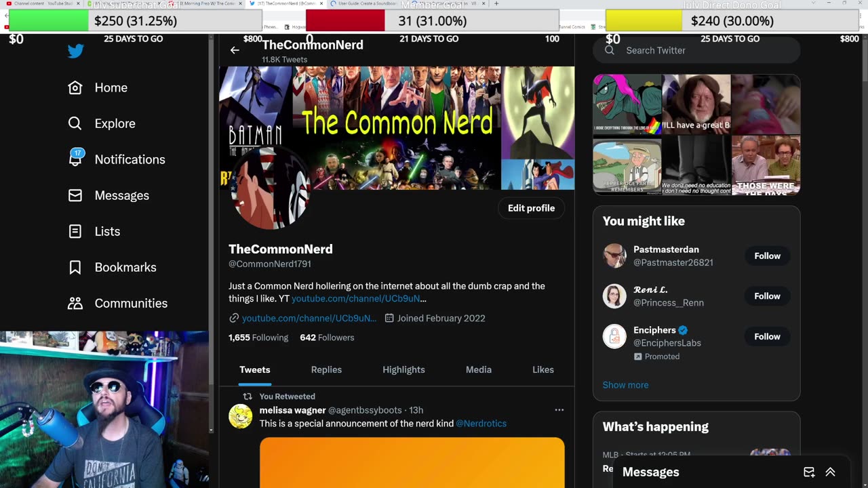The width and height of the screenshot is (868, 488).
Task: Open the Home icon in sidebar
Action: (x=75, y=87)
